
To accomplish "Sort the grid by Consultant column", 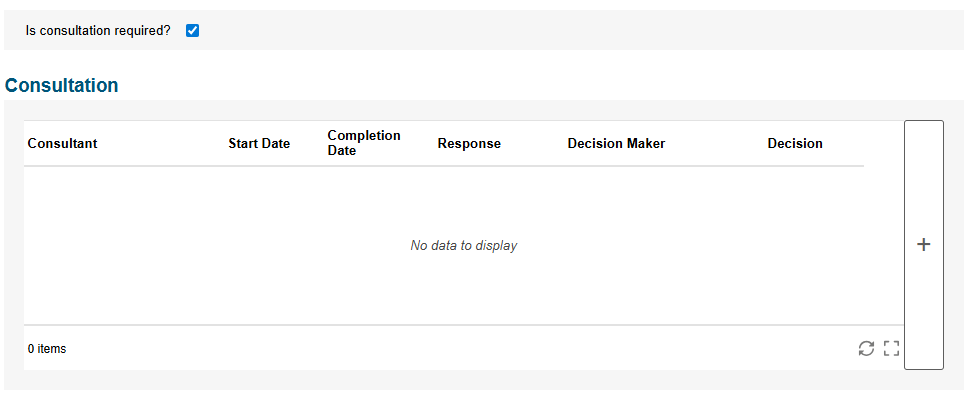I will click(62, 143).
